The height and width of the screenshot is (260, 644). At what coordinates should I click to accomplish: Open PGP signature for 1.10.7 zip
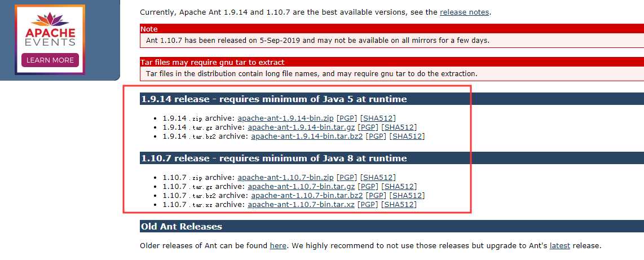347,178
